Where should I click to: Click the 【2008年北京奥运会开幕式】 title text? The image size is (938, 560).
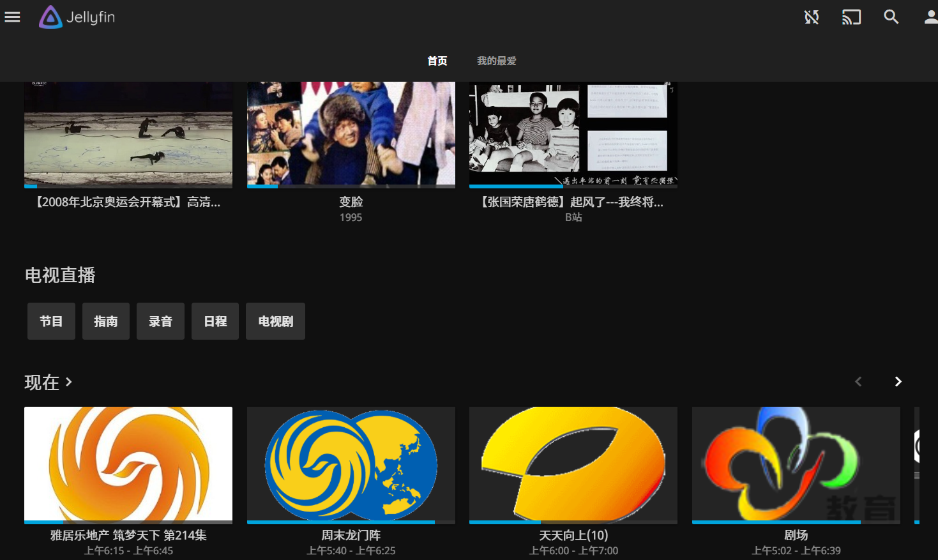tap(128, 202)
